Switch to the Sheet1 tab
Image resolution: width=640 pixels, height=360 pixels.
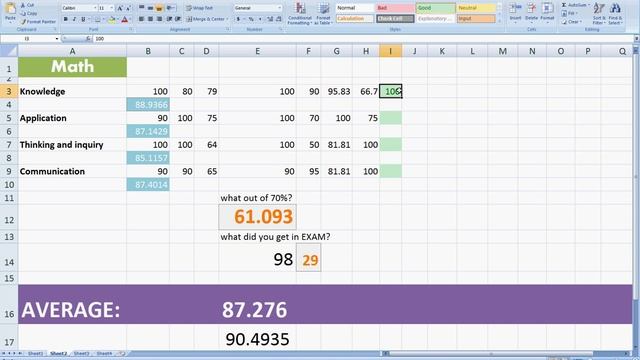tap(36, 353)
